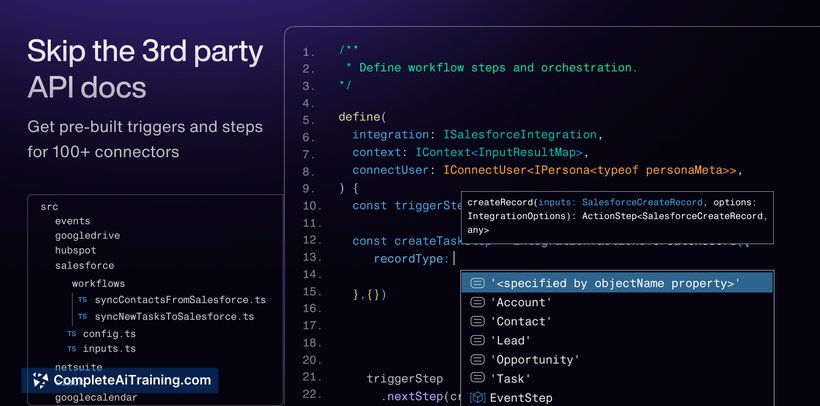Click TS icon beside syncContactsFromSalesforce.ts
The width and height of the screenshot is (820, 406).
tap(82, 300)
